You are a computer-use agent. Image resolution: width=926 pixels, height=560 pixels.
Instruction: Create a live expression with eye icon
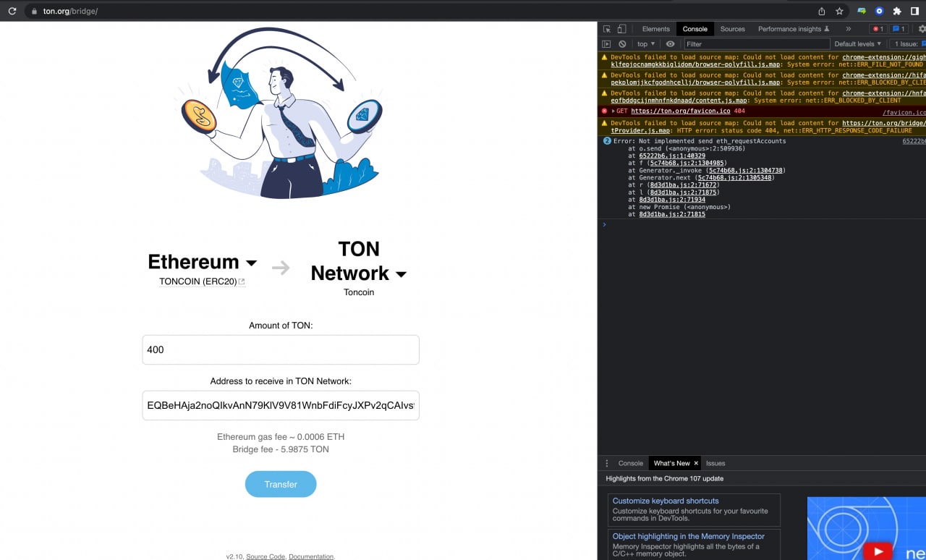[x=670, y=44]
